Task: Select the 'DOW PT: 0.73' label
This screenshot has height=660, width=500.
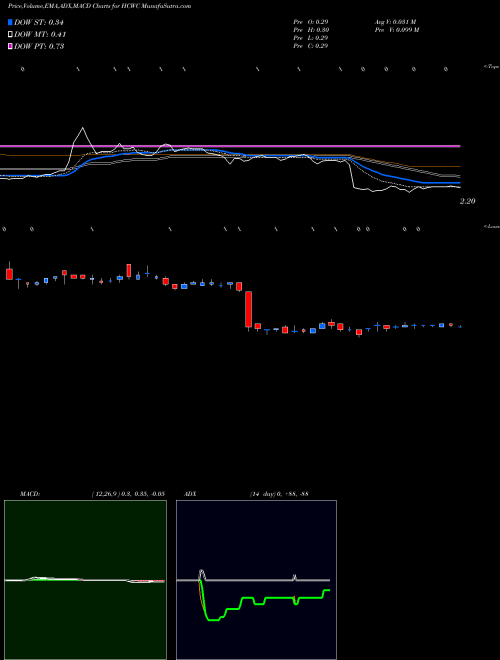Action: [x=39, y=46]
